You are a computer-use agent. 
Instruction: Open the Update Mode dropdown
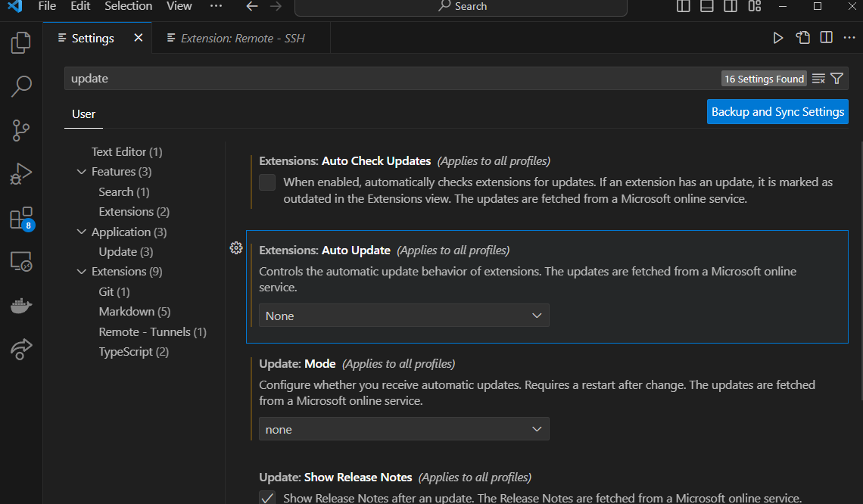pyautogui.click(x=403, y=428)
